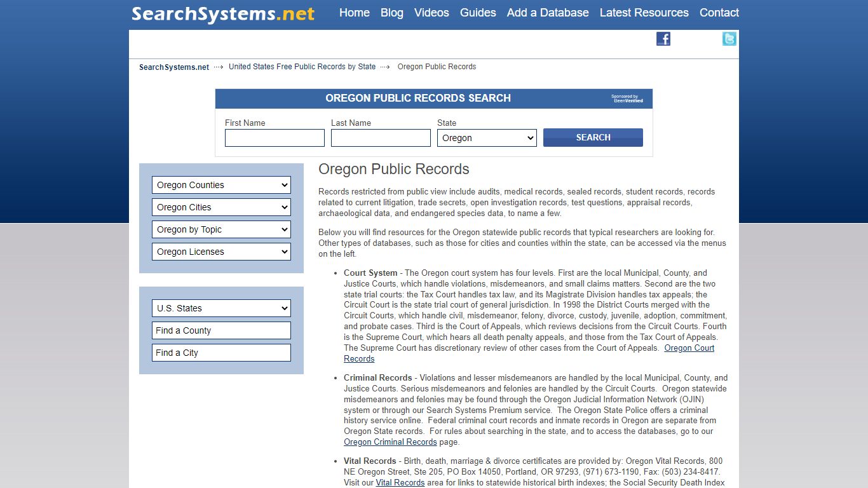The height and width of the screenshot is (488, 868).
Task: Click the Court System bold label
Action: point(370,273)
